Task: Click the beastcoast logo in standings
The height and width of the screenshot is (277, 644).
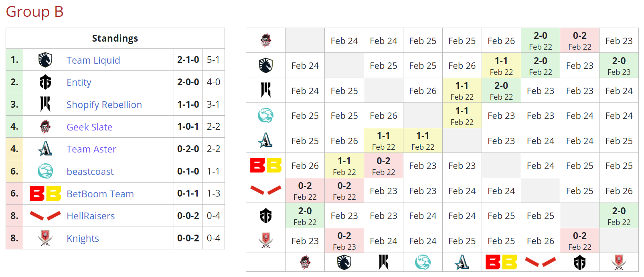Action: [45, 171]
